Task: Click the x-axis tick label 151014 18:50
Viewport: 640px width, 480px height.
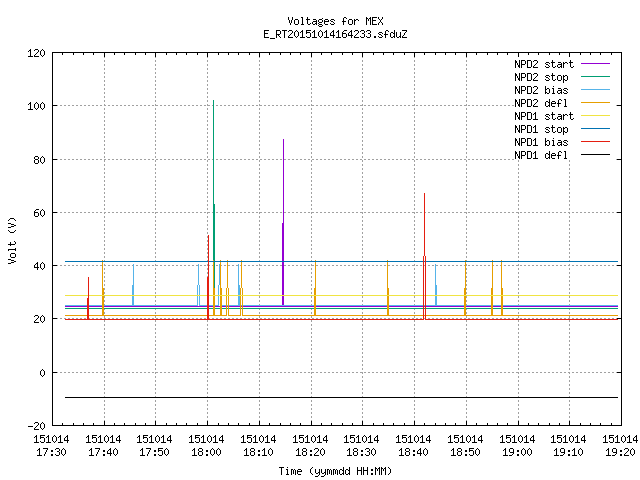Action: pyautogui.click(x=465, y=446)
